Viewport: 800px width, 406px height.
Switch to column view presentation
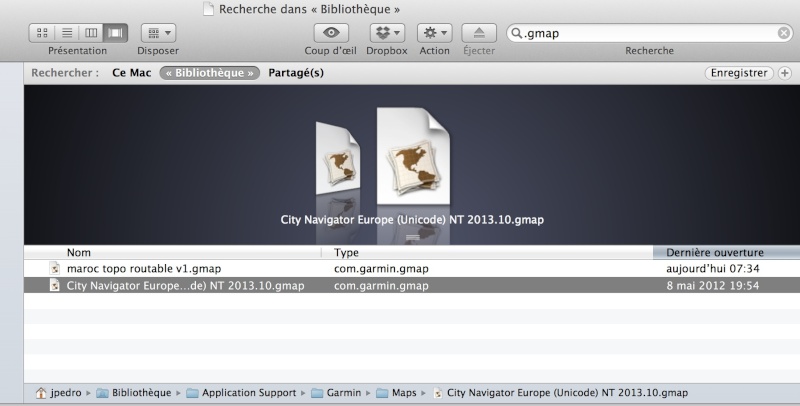[91, 33]
